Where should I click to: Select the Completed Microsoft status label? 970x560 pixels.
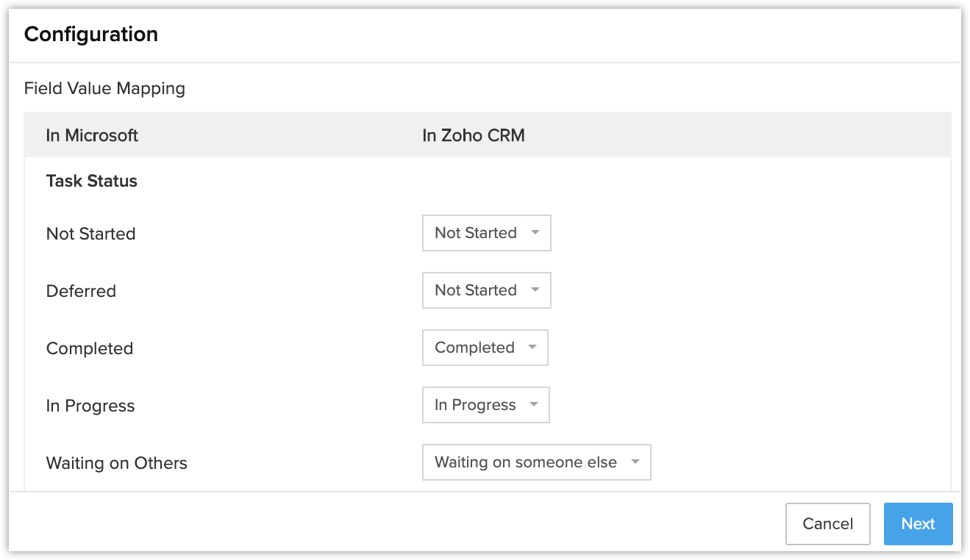coord(90,348)
